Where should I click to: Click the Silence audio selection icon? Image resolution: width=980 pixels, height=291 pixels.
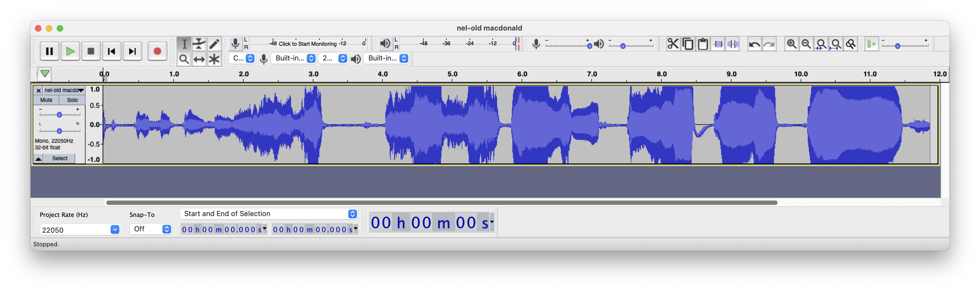[x=733, y=44]
